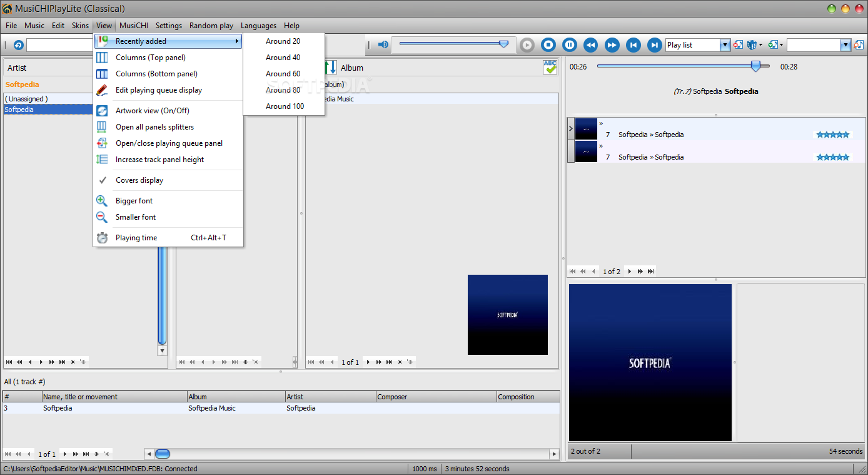Rewind the track with the rewind button
The image size is (868, 475).
[591, 45]
